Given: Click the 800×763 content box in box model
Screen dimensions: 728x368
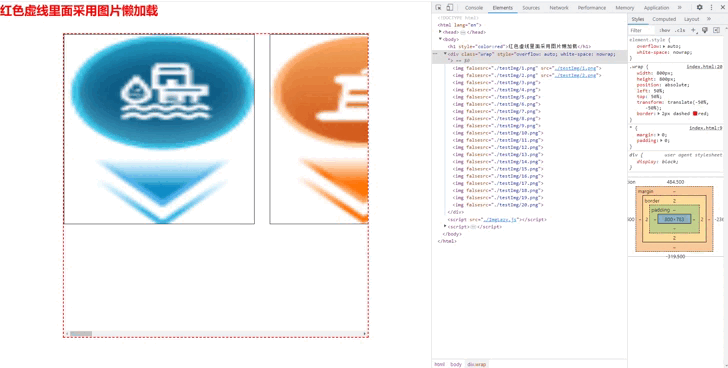Looking at the screenshot, I should [x=674, y=219].
